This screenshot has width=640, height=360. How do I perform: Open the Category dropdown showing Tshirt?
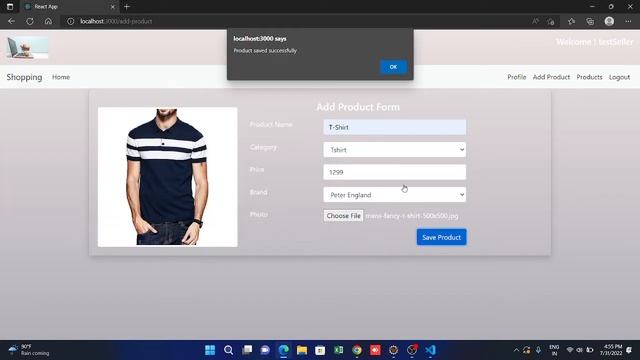[395, 150]
